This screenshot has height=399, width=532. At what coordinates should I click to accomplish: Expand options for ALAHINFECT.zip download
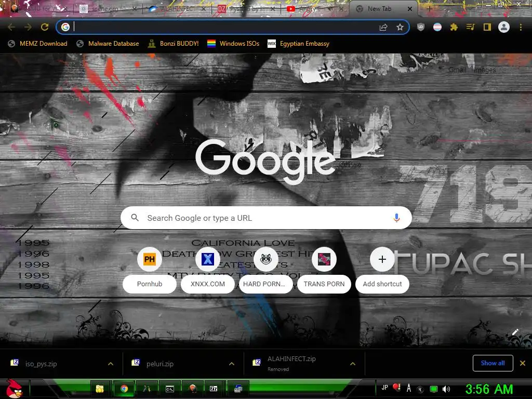[353, 364]
